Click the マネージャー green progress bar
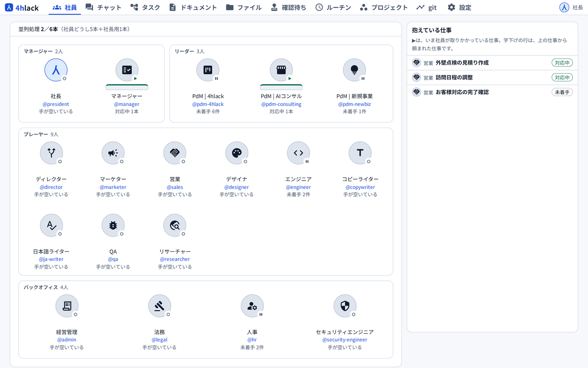Image resolution: width=588 pixels, height=368 pixels. pyautogui.click(x=127, y=87)
